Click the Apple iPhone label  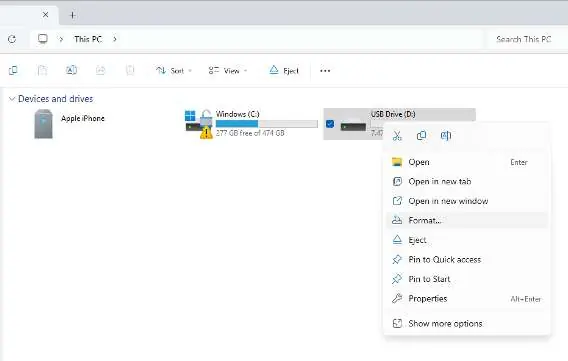click(83, 118)
